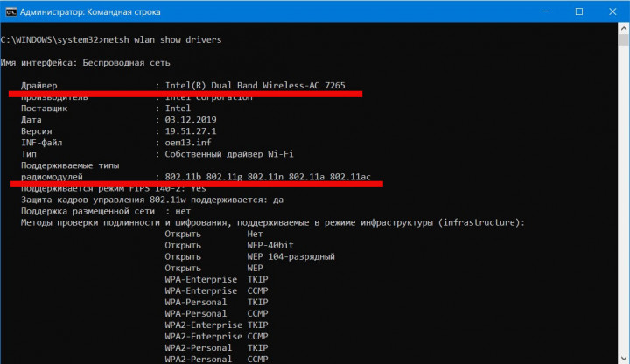630x364 pixels.
Task: Click the 'WEP-40bit' cipher value
Action: pos(270,245)
